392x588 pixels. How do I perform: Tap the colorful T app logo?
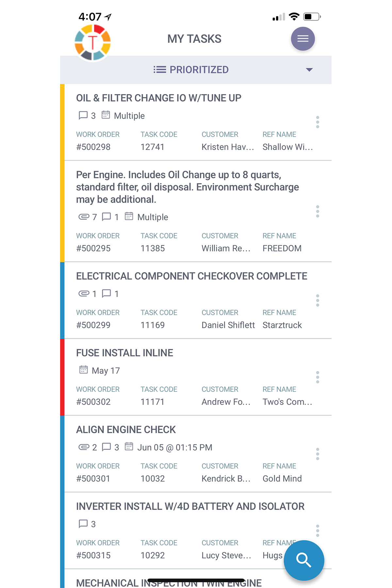tap(93, 43)
